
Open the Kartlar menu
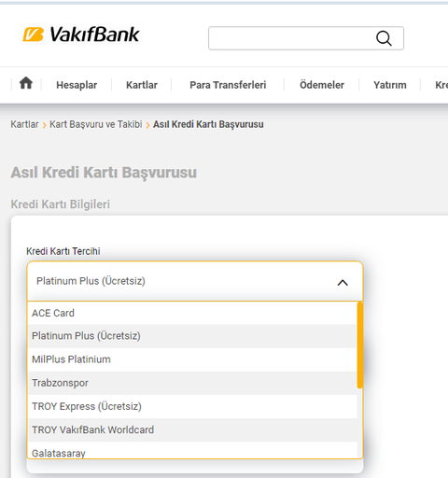click(x=142, y=85)
